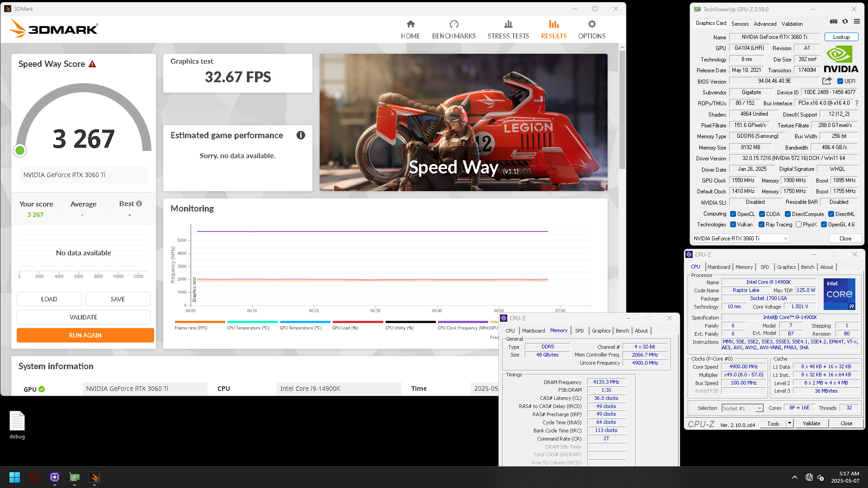Open OPTIONS gear in 3DMark

(591, 30)
